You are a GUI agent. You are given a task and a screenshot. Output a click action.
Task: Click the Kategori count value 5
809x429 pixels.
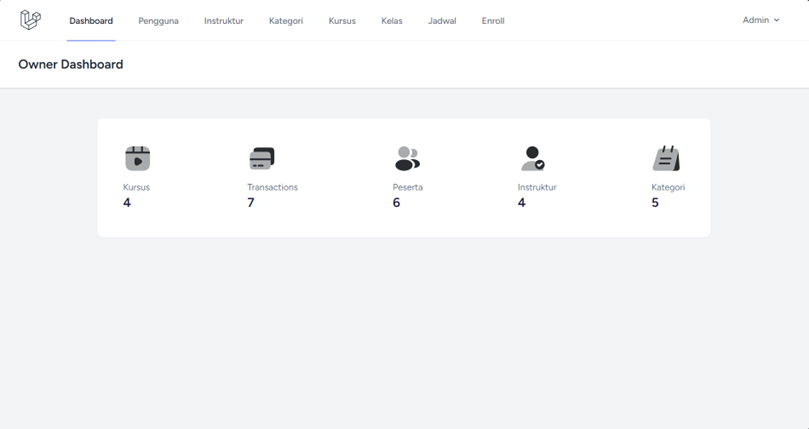click(655, 202)
